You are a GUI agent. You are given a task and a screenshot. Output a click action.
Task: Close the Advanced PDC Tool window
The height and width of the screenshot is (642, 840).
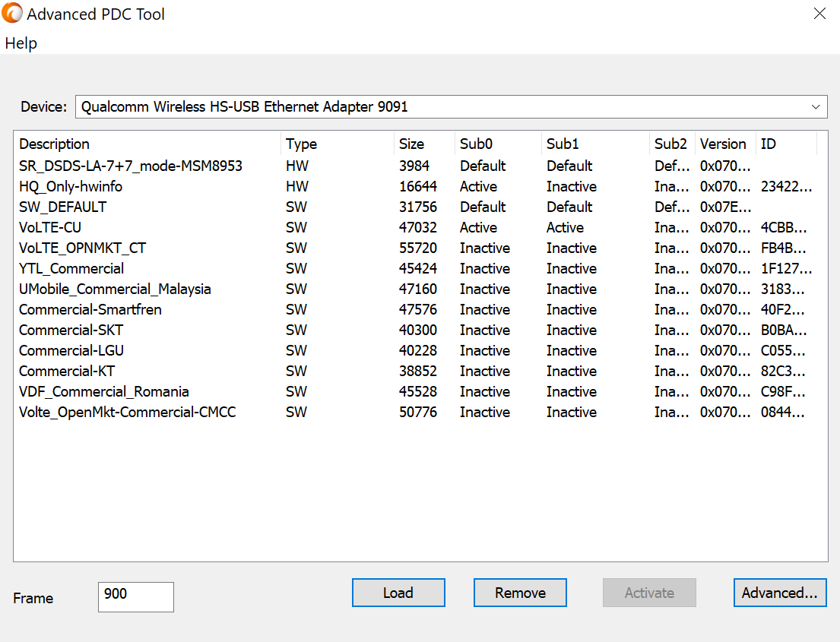pyautogui.click(x=819, y=14)
